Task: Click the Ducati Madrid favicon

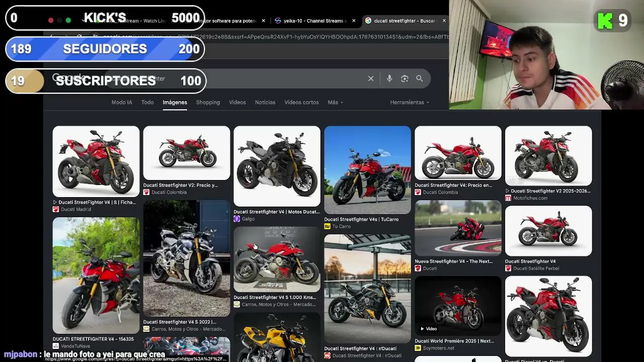Action: click(56, 209)
